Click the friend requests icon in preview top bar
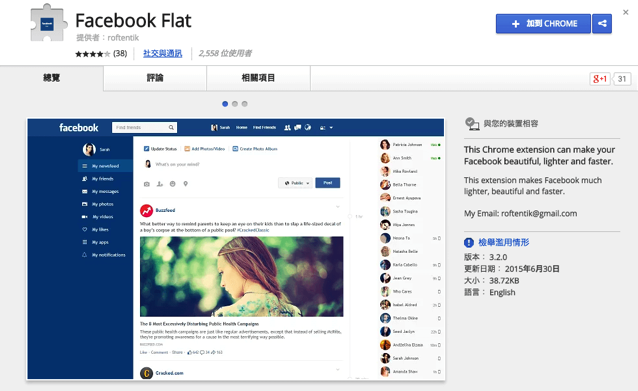 click(287, 128)
